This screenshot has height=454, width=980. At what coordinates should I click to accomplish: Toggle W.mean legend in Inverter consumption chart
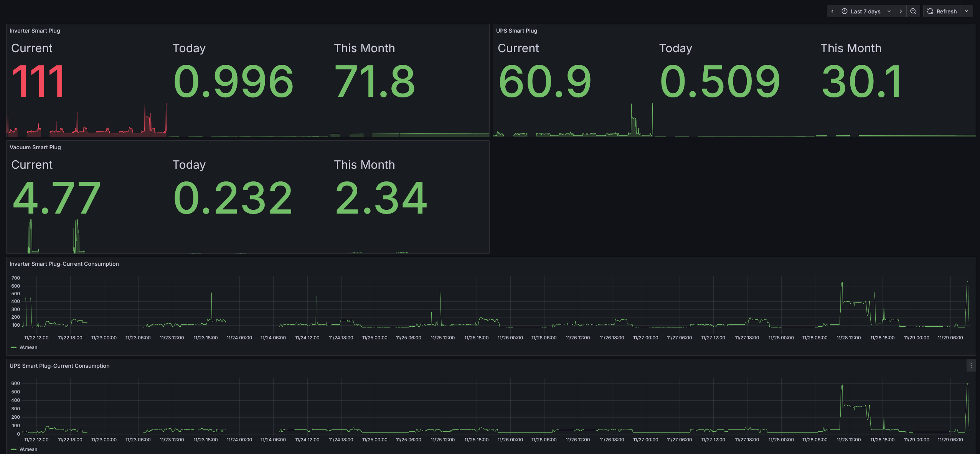(x=28, y=347)
